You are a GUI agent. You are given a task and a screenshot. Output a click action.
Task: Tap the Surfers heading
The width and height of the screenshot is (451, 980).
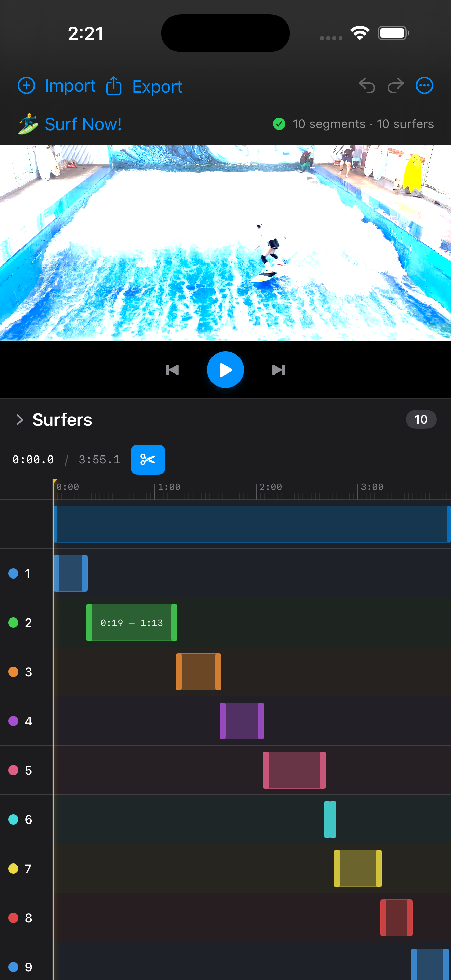(63, 420)
